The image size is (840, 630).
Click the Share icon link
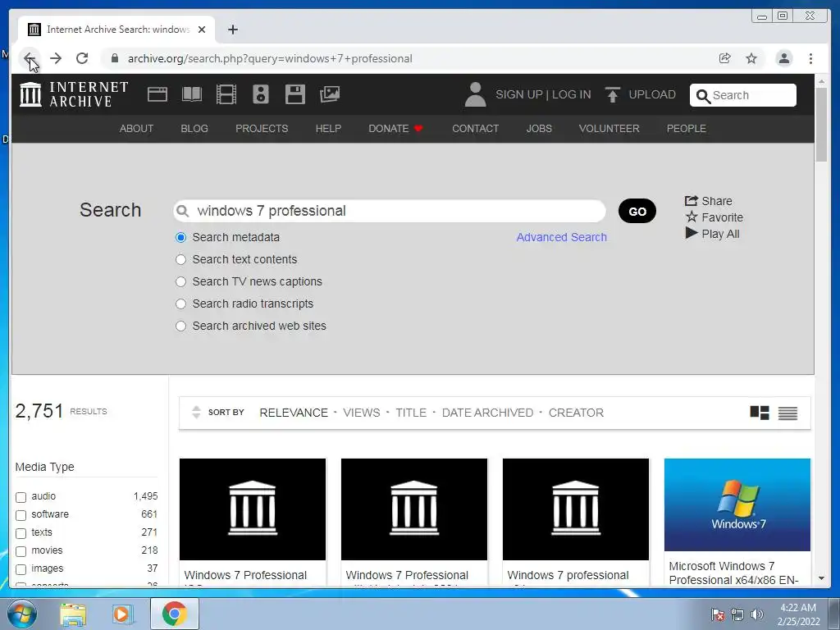point(708,201)
